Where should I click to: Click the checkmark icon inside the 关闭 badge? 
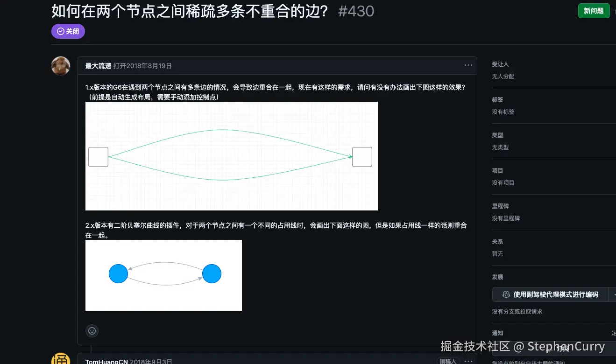pyautogui.click(x=60, y=31)
